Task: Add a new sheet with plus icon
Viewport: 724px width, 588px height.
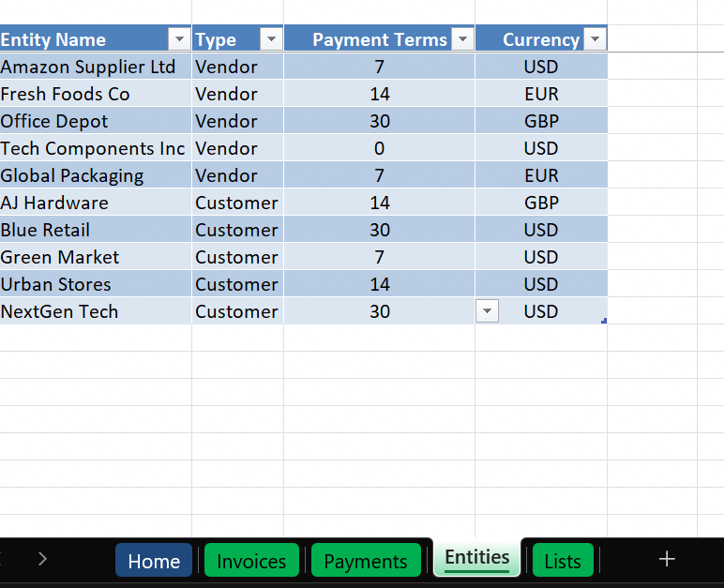Action: click(x=667, y=560)
